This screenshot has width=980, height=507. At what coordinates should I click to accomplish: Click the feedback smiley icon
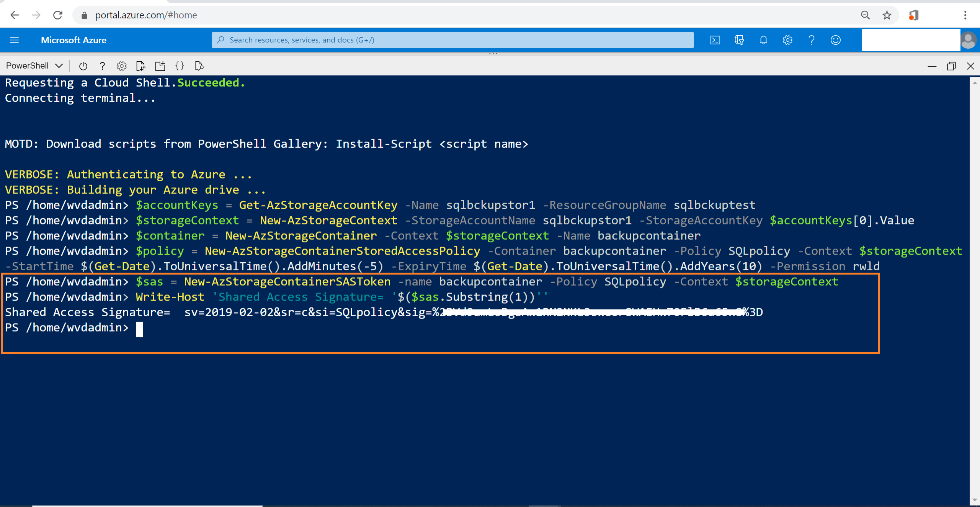(836, 40)
